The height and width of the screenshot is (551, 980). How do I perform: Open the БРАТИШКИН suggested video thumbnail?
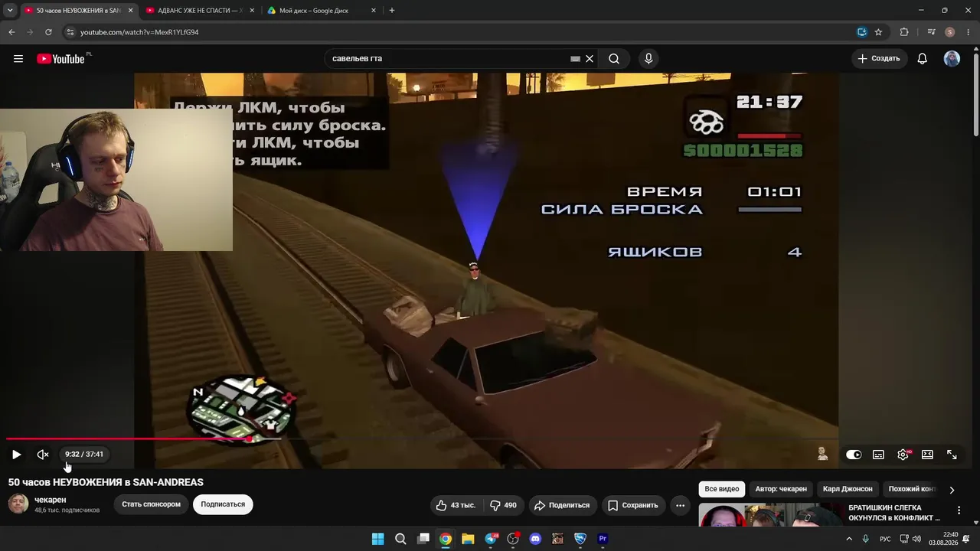click(x=769, y=515)
